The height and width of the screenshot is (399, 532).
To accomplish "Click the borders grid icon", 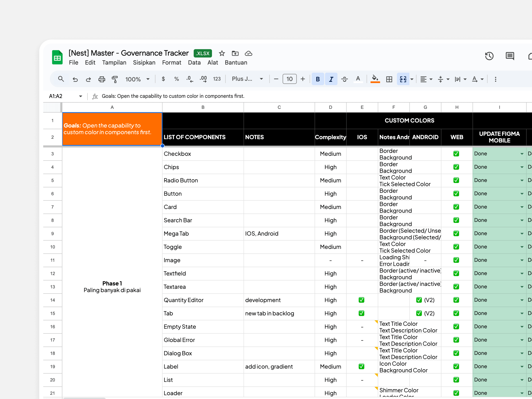I will click(389, 79).
